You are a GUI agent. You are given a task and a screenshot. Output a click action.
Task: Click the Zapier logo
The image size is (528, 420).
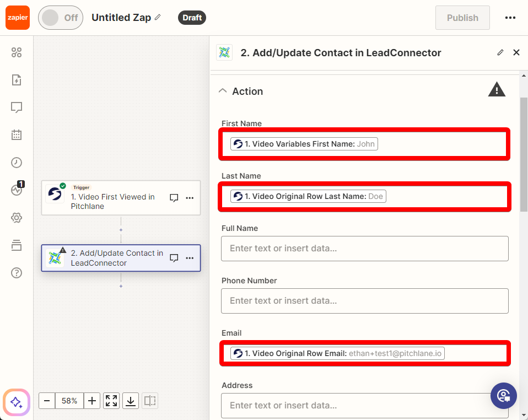(18, 18)
